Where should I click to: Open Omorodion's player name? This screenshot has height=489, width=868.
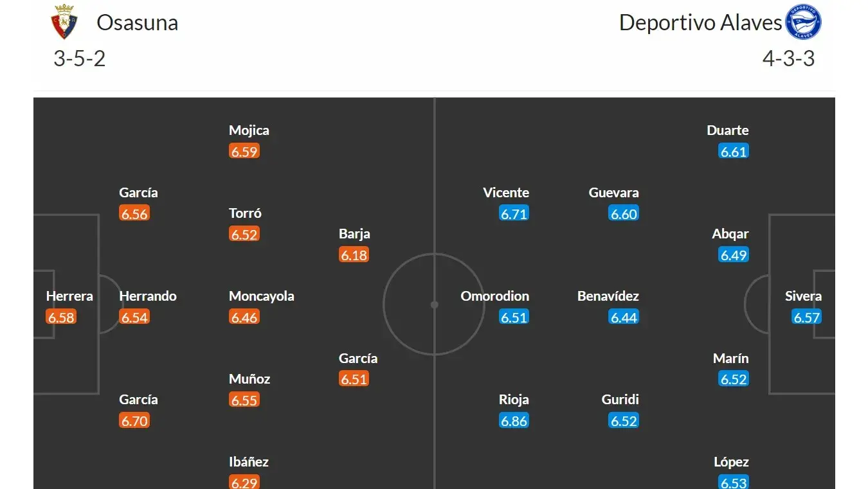(x=494, y=296)
